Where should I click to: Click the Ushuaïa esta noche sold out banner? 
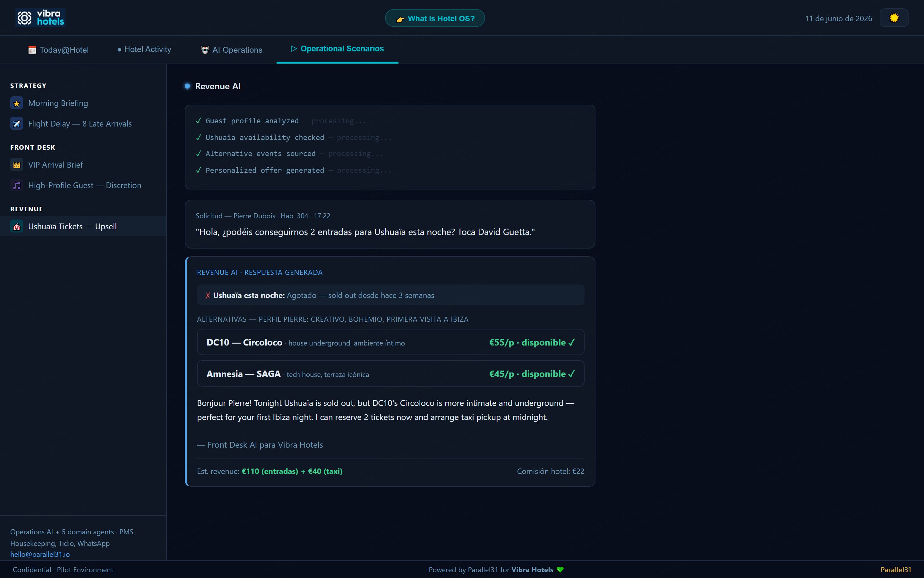tap(390, 295)
